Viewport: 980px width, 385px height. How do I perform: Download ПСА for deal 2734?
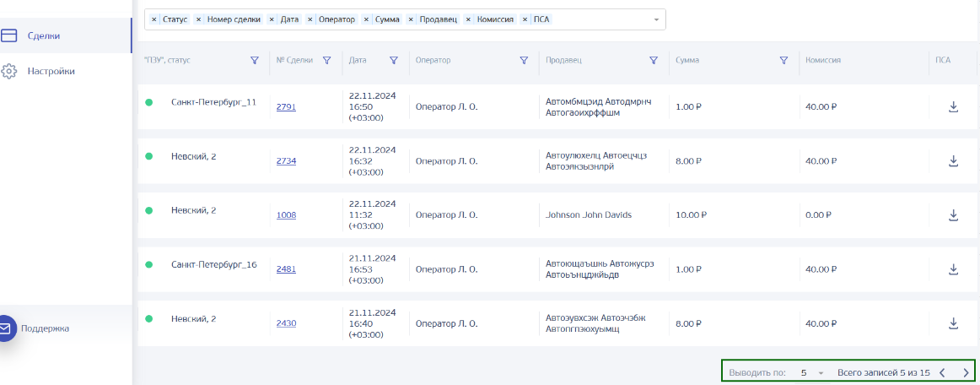point(953,161)
